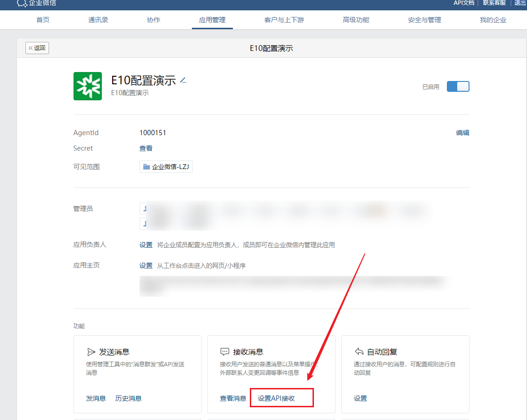Switch to the 协作 tab
Viewport: 527px width, 420px height.
coord(154,20)
